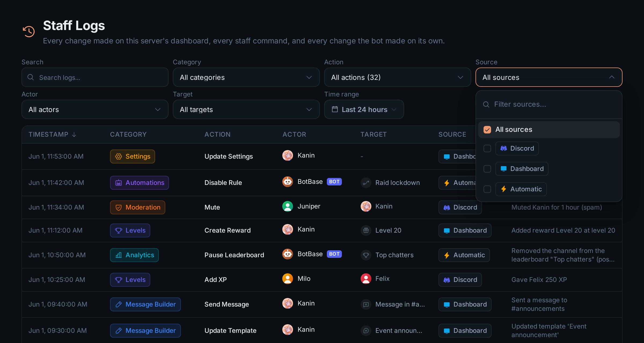Click the Filter sources input field
644x343 pixels.
(549, 105)
